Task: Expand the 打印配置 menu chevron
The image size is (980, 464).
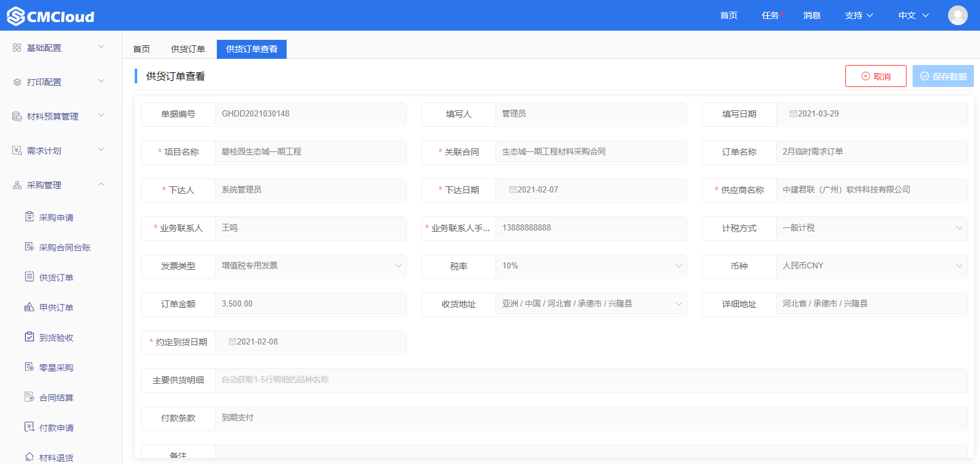Action: click(101, 81)
